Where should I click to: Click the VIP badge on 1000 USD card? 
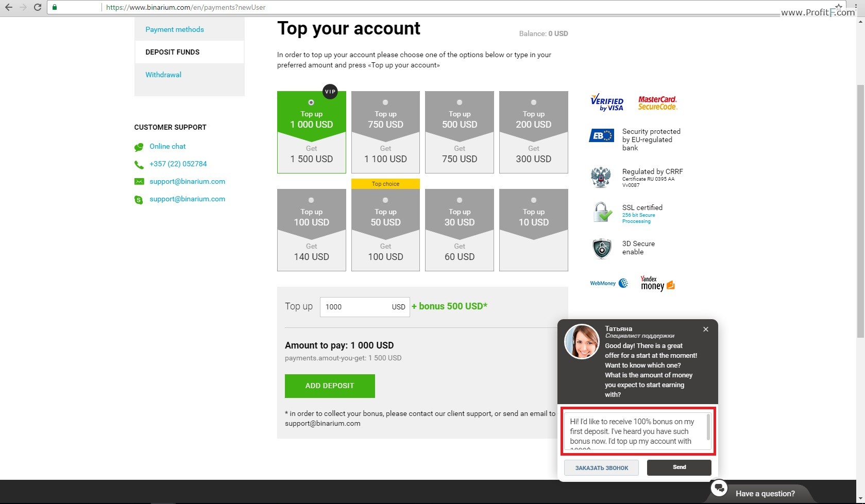tap(330, 92)
